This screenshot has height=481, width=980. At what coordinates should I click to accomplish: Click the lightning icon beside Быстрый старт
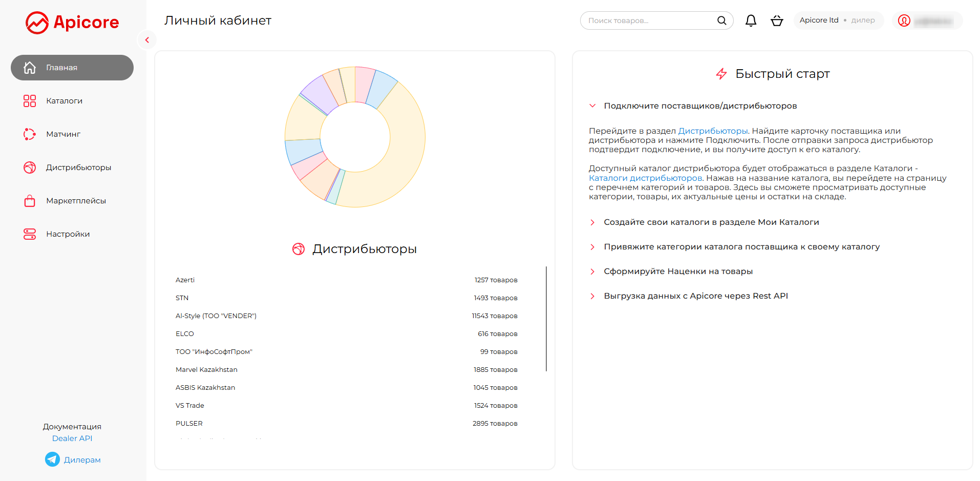click(721, 74)
